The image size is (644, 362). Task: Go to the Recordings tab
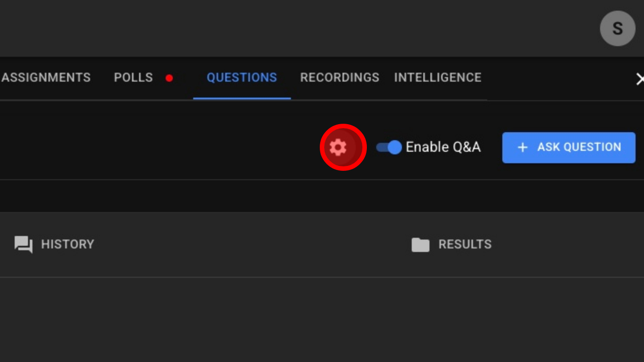click(339, 78)
